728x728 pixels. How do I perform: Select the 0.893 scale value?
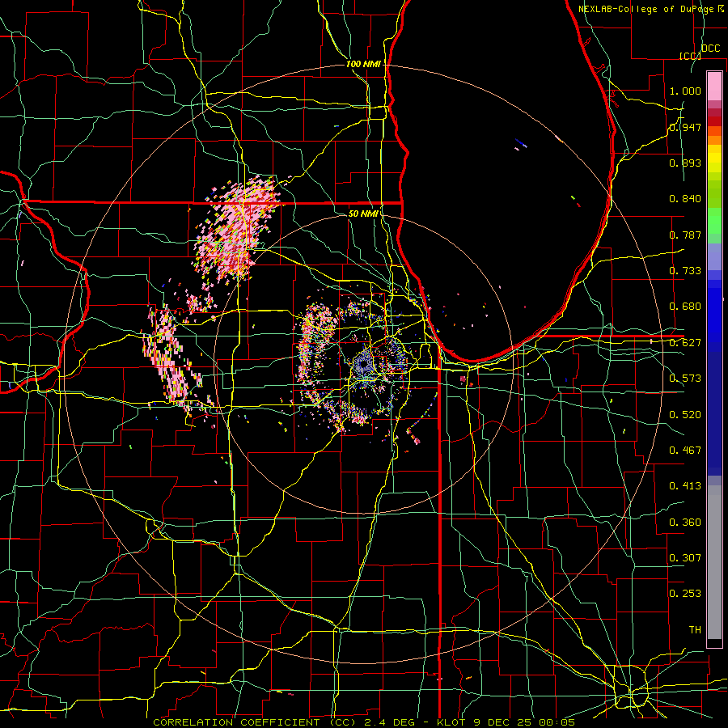(685, 163)
